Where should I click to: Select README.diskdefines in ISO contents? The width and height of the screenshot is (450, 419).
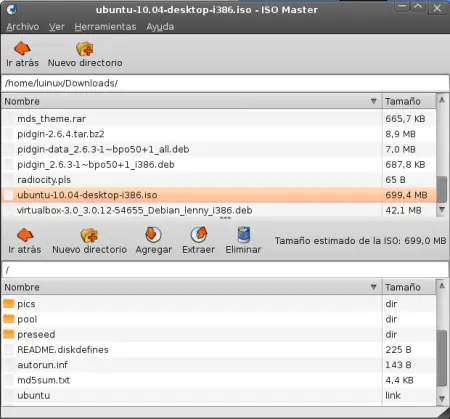click(63, 349)
